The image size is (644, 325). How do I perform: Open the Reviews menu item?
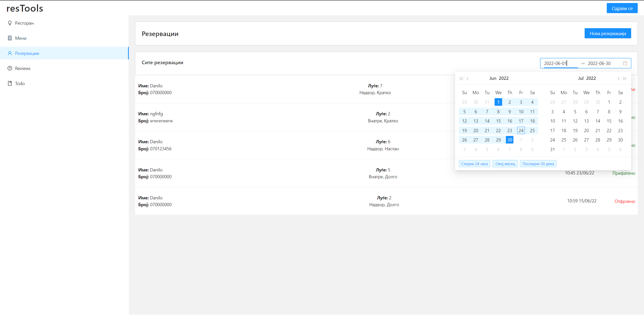(23, 68)
